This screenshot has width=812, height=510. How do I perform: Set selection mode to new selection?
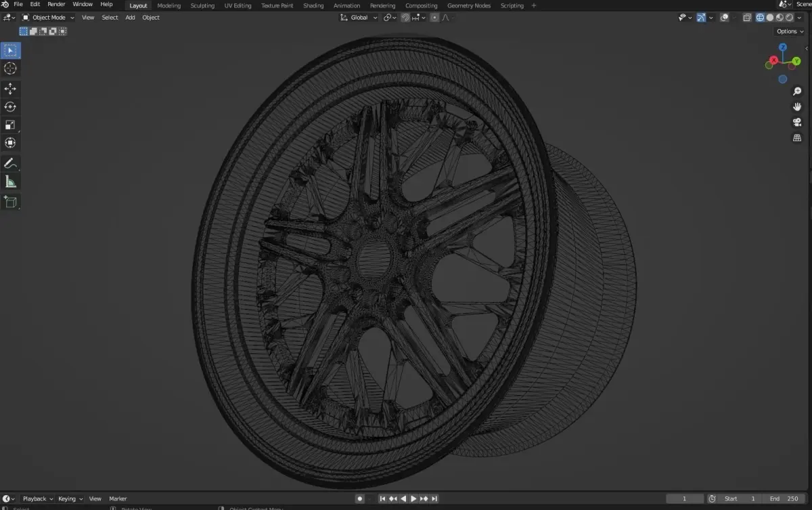[x=24, y=31]
